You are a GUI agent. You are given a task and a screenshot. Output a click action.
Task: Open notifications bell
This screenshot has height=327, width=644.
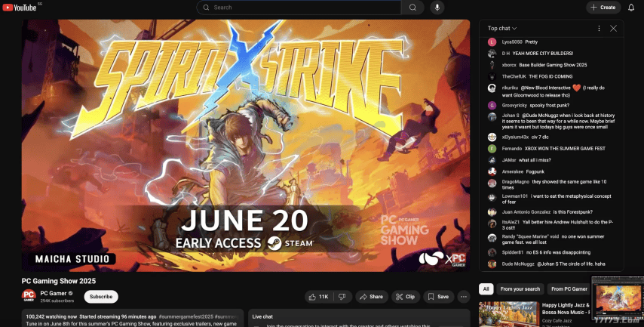tap(631, 8)
